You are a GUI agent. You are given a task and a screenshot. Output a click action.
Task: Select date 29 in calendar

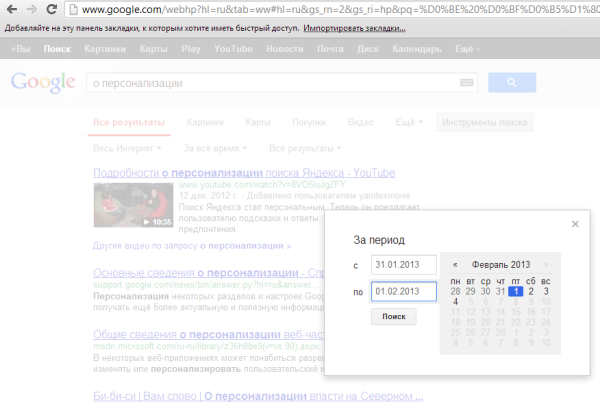470,291
